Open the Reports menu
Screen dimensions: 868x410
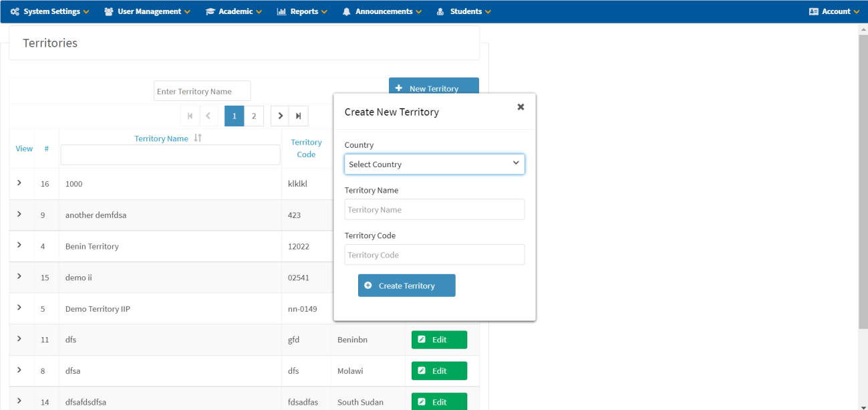(302, 11)
